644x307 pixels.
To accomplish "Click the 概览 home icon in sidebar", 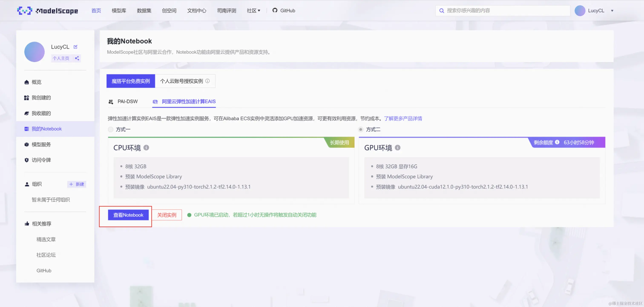I will [x=26, y=82].
